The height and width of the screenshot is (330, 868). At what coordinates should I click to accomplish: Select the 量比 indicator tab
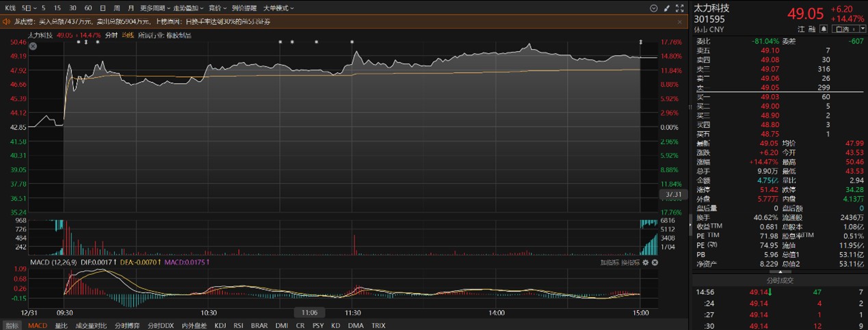(61, 326)
